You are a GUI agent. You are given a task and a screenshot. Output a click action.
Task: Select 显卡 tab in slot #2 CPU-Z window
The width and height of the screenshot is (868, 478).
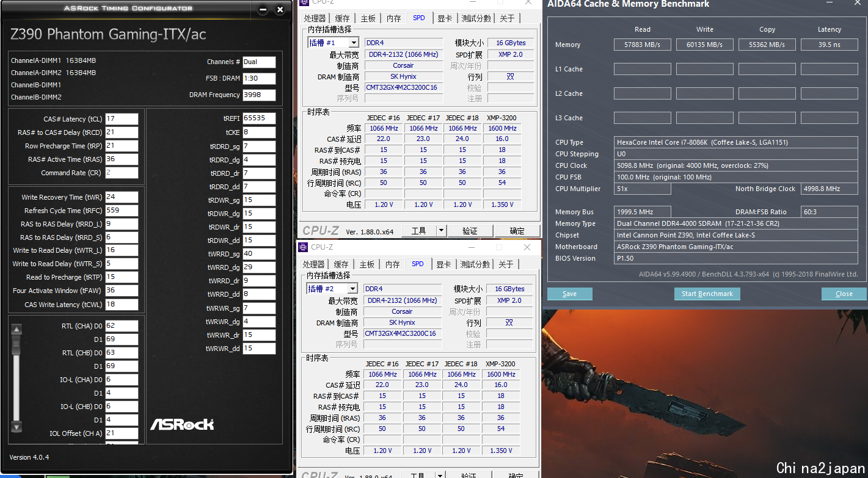[x=444, y=264]
